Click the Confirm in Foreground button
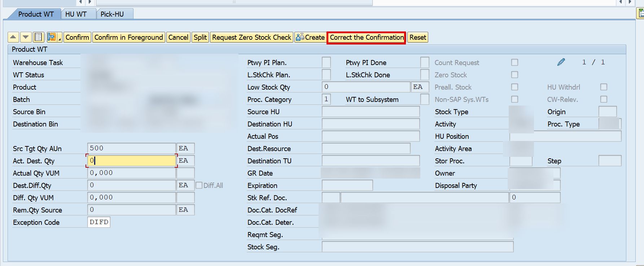Viewport: 644px width, 266px height. click(128, 37)
